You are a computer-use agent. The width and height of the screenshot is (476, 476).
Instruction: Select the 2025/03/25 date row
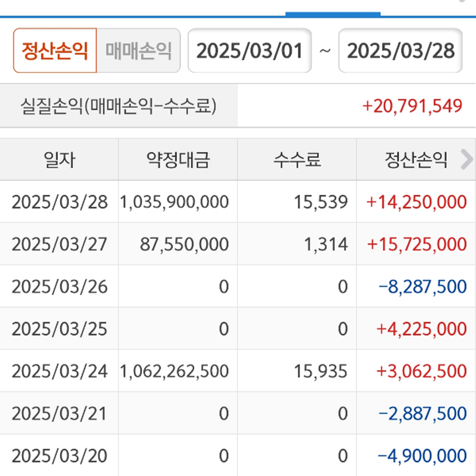[59, 329]
